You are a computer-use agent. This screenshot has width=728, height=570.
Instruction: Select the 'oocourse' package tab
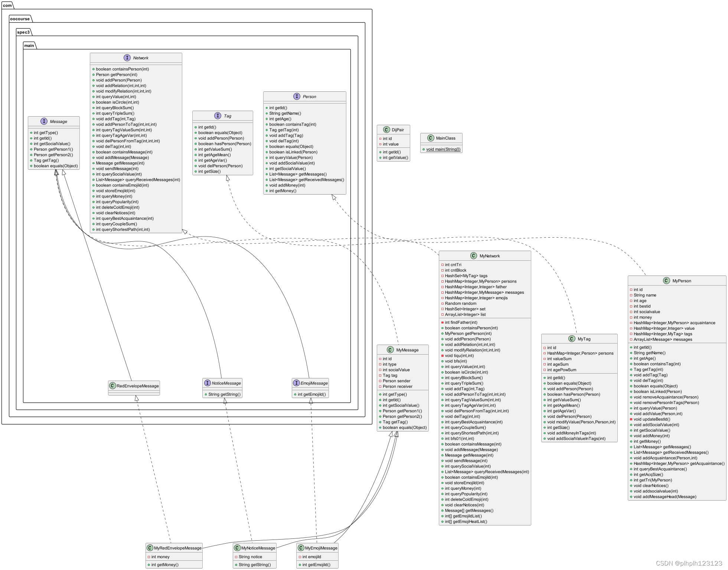click(x=20, y=19)
